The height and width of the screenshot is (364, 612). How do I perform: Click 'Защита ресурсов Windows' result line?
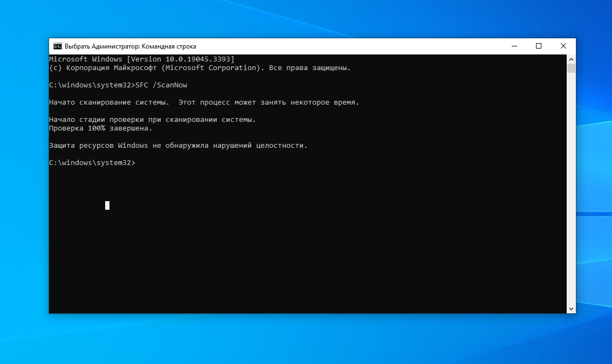[x=178, y=146]
